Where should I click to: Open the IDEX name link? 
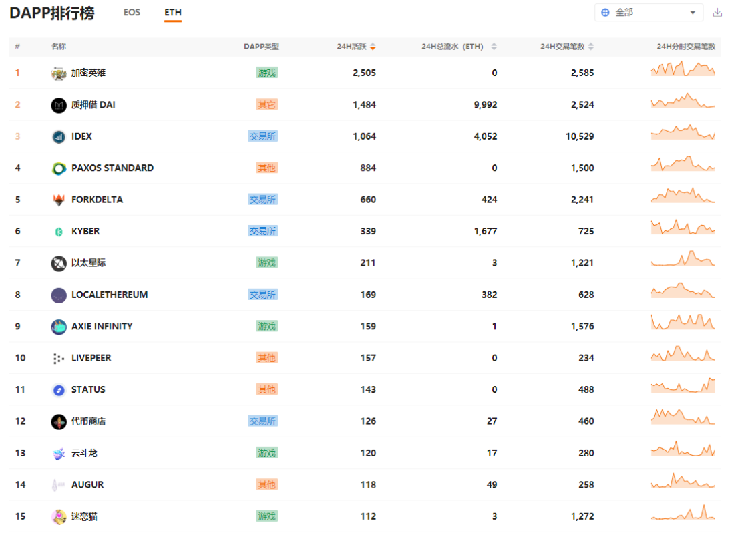point(81,136)
